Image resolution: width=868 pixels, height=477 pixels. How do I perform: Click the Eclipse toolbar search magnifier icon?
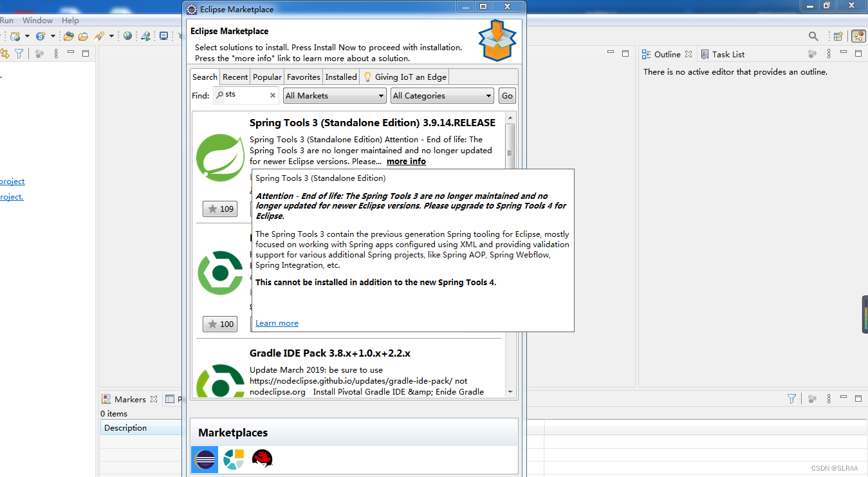coord(813,36)
